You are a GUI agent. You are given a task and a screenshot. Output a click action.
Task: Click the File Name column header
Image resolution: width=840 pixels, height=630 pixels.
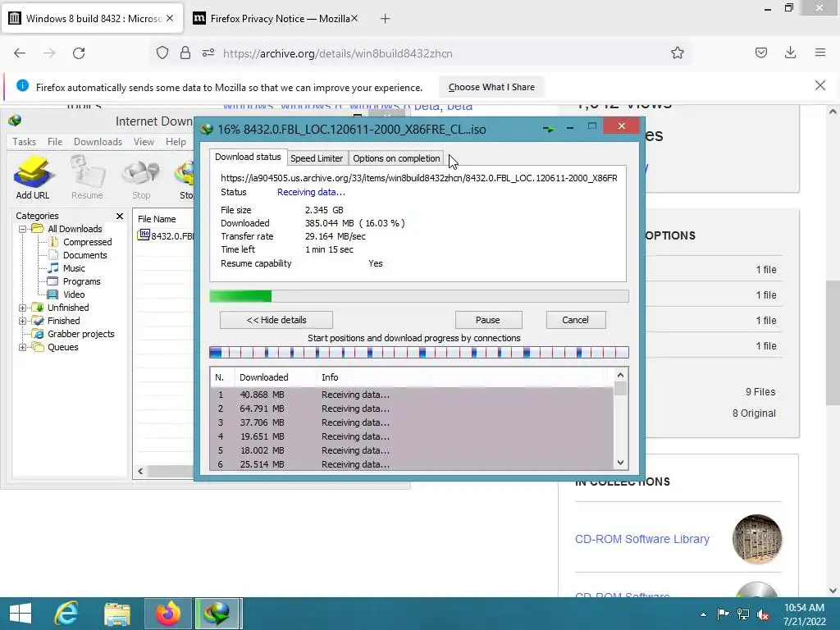point(163,218)
